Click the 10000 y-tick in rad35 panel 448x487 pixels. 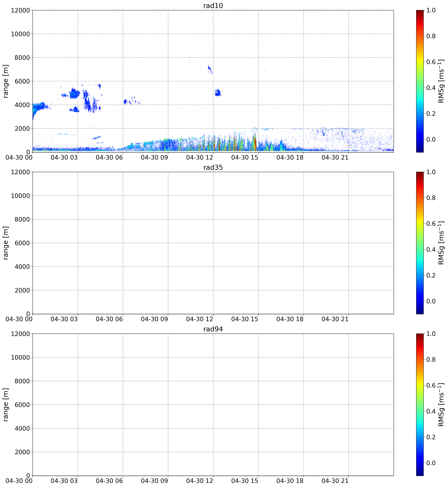click(x=20, y=196)
